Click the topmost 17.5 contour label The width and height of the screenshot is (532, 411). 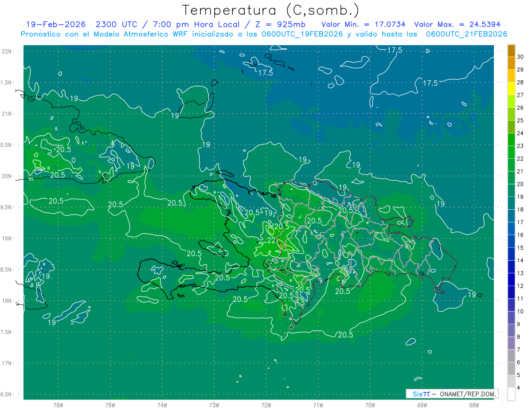pos(394,50)
